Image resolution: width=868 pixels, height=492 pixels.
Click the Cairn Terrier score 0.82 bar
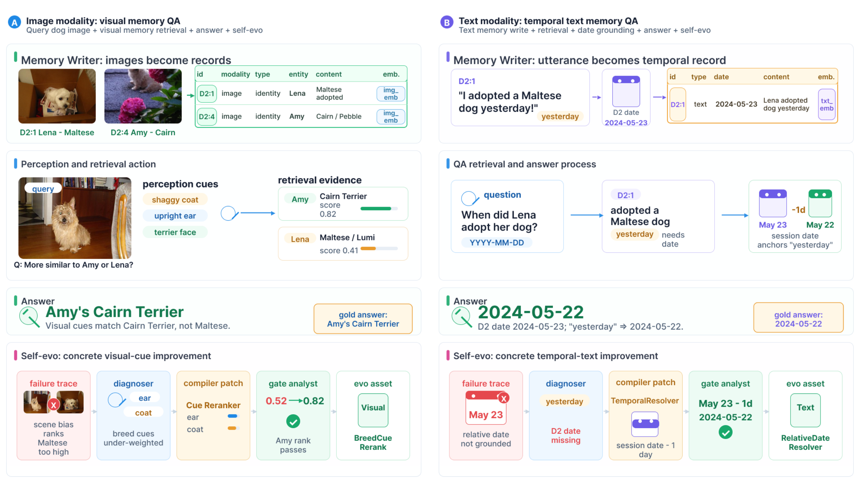[x=379, y=209]
